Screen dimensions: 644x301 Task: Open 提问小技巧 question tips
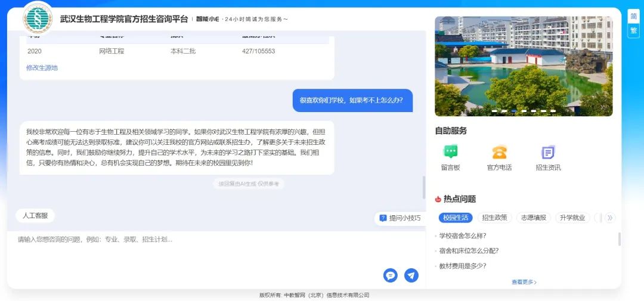(x=400, y=218)
